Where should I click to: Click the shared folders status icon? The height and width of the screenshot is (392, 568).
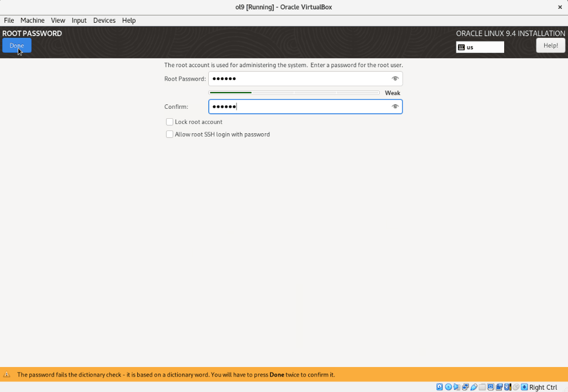tap(482, 387)
